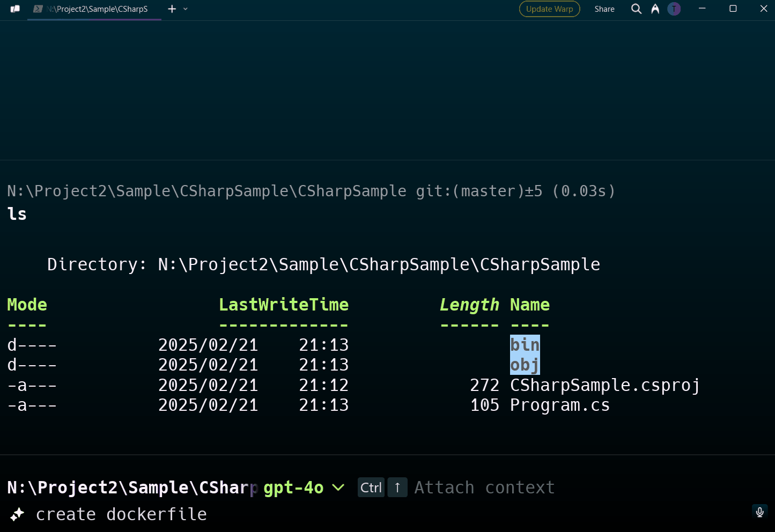Open the Warp AI agent icon
Viewport: 775px width, 532px height.
[x=655, y=9]
